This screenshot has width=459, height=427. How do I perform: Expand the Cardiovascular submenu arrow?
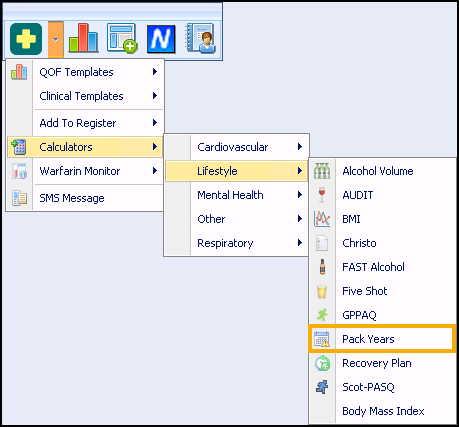(x=300, y=147)
